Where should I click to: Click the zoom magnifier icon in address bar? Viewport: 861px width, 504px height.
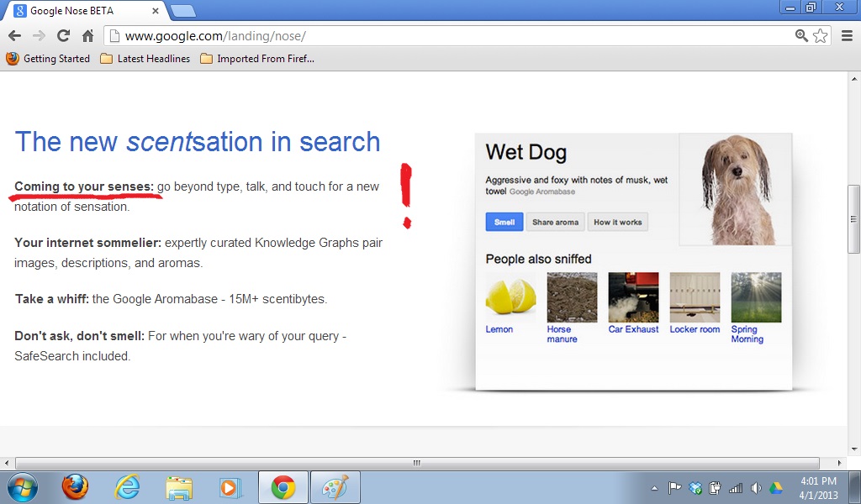[x=801, y=36]
